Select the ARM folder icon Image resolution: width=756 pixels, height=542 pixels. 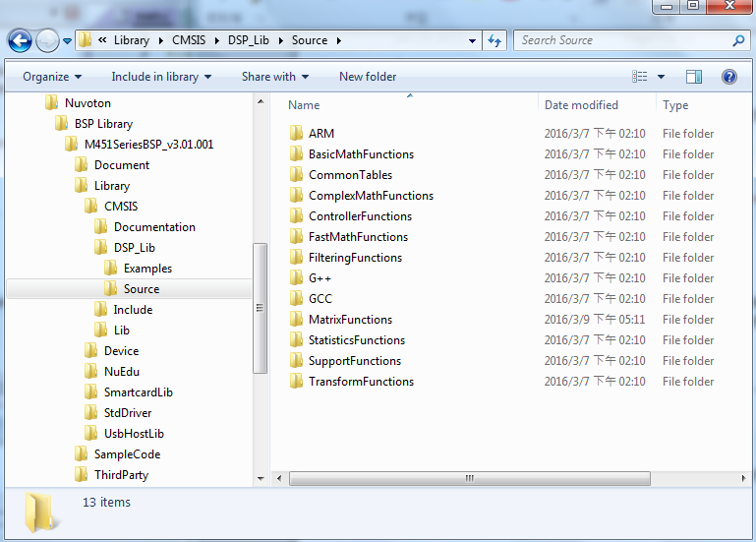point(296,133)
